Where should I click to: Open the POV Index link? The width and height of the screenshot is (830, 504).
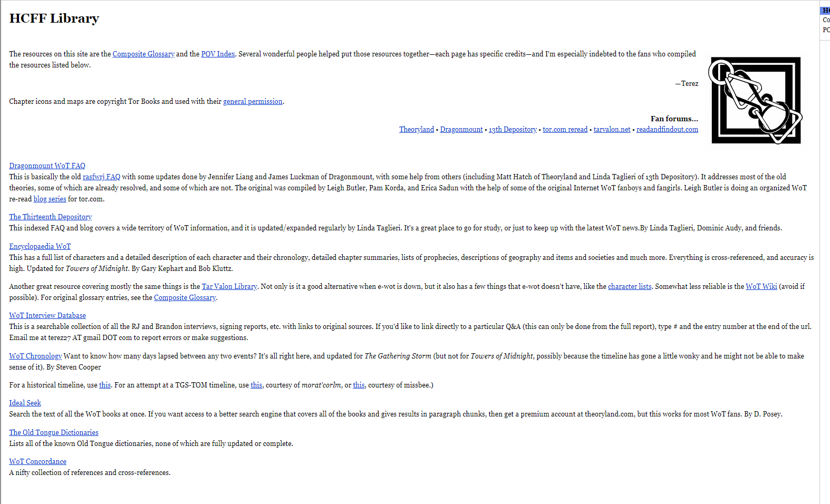218,54
